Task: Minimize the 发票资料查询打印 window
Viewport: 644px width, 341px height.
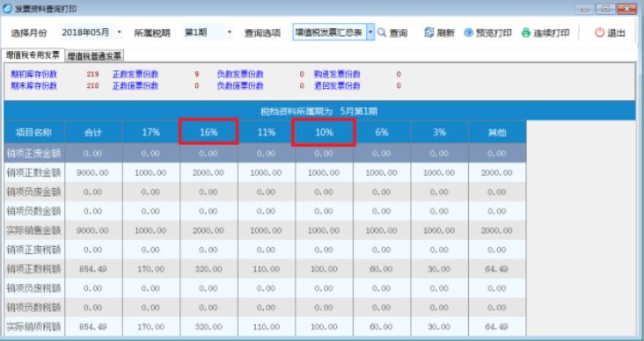Action: coord(585,9)
